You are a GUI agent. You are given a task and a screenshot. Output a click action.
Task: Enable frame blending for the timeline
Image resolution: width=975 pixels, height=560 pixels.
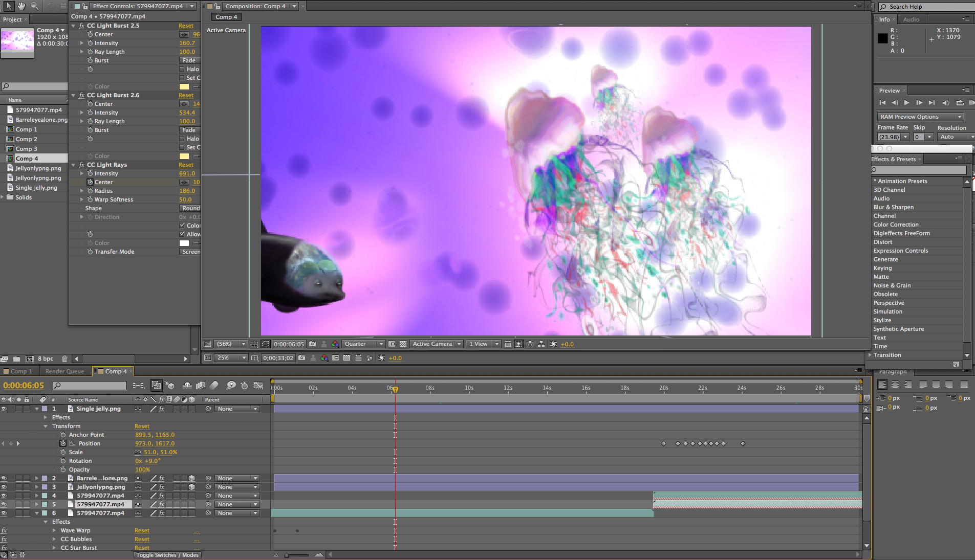(x=201, y=386)
